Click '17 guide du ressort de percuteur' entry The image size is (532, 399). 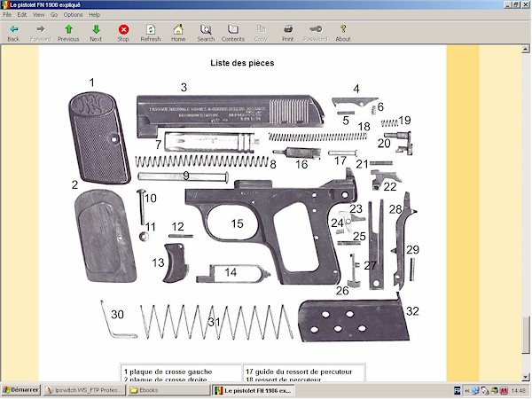coord(299,372)
